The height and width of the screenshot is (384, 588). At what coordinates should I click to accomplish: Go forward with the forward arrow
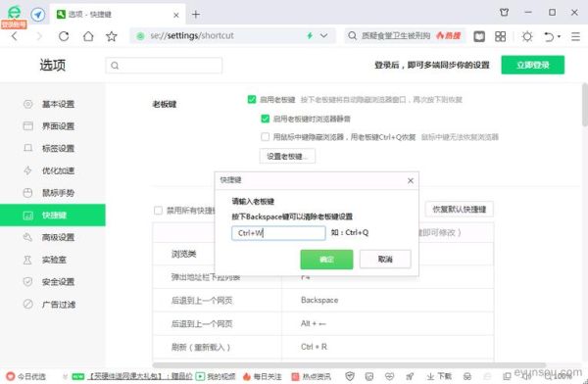[39, 36]
